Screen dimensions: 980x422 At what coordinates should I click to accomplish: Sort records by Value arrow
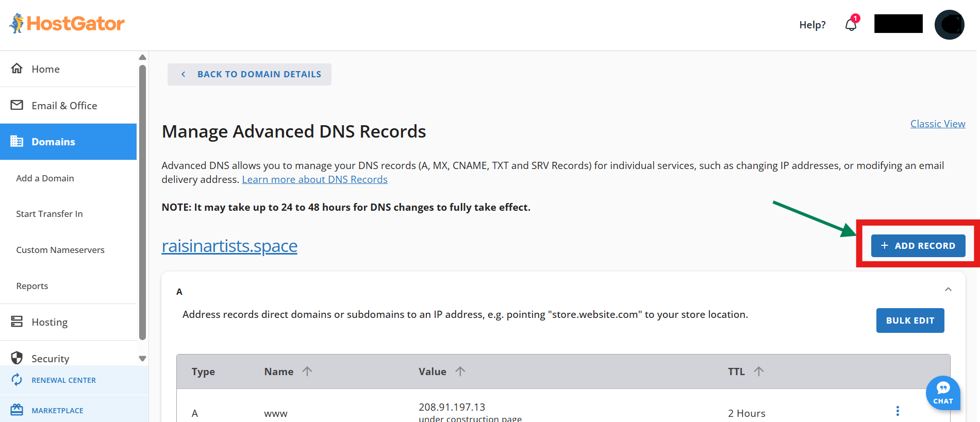460,371
